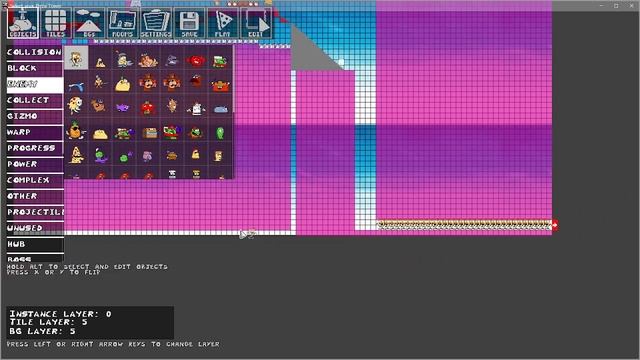640x360 pixels.
Task: Pick the pizza slice enemy in the fifth row
Action: point(76,155)
